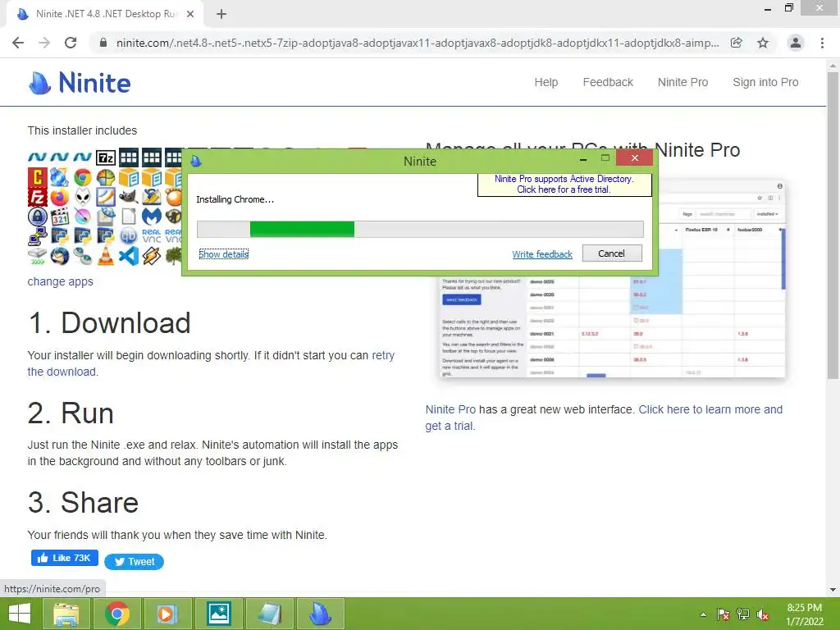Click the Ninite installer taskbar icon

[321, 614]
